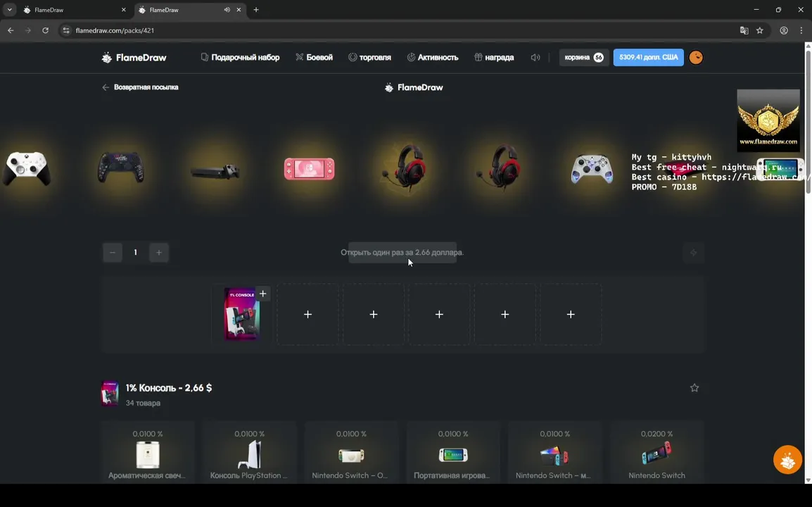Close the active FlameDraw tab
Screen dimensions: 812x507
coord(239,10)
